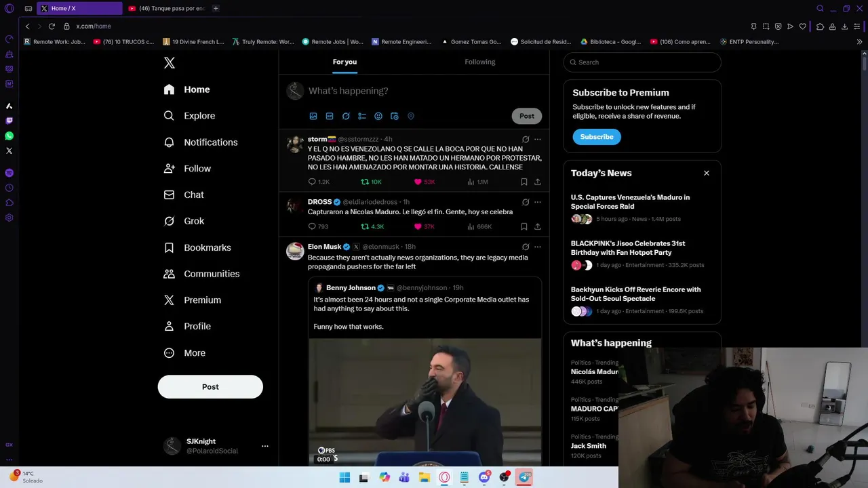Open the emoji picker in composer
This screenshot has height=488, width=868.
[x=378, y=116]
